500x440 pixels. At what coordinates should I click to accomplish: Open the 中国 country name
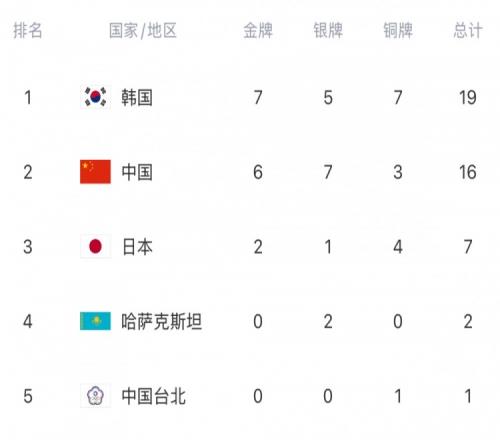[x=137, y=172]
